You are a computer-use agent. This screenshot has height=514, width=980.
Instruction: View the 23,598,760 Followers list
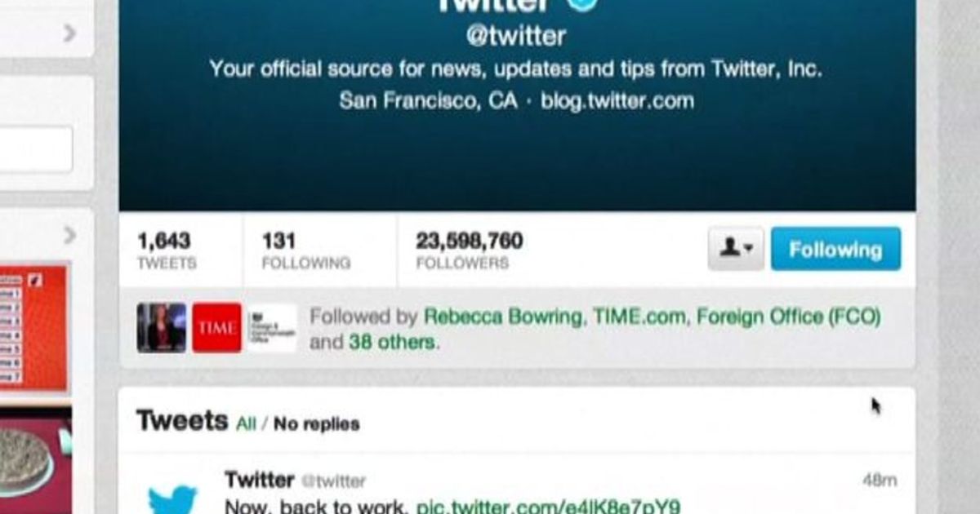tap(470, 250)
